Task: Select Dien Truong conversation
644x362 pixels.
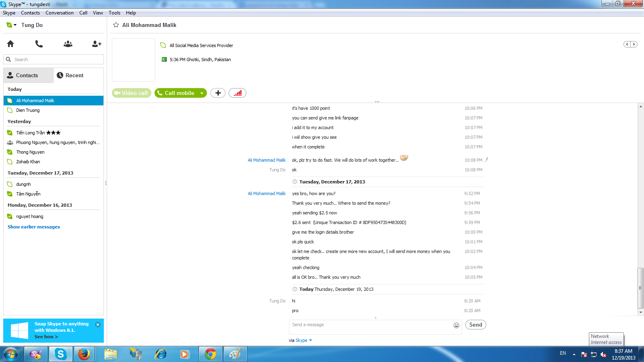Action: 54,110
